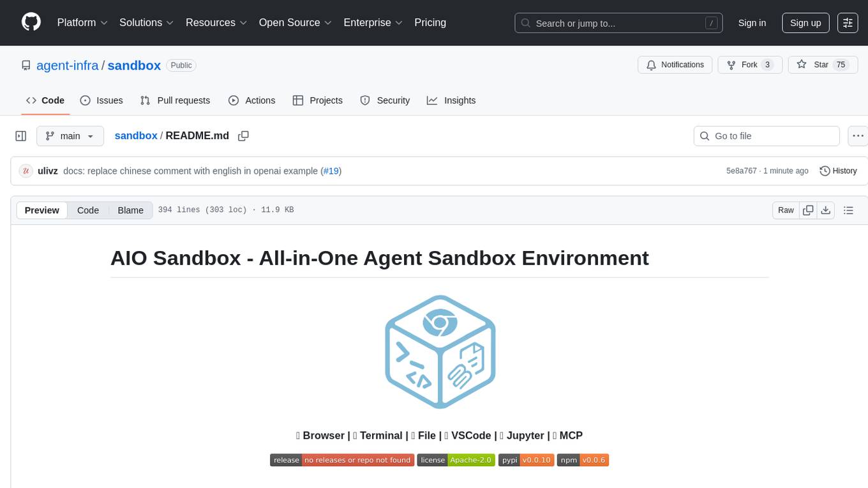
Task: Copy the README.md file path
Action: tap(243, 135)
